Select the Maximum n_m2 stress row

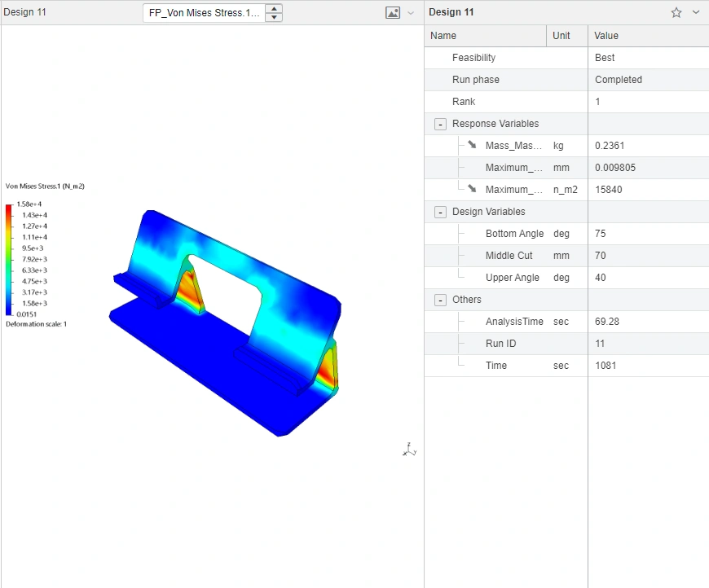567,190
